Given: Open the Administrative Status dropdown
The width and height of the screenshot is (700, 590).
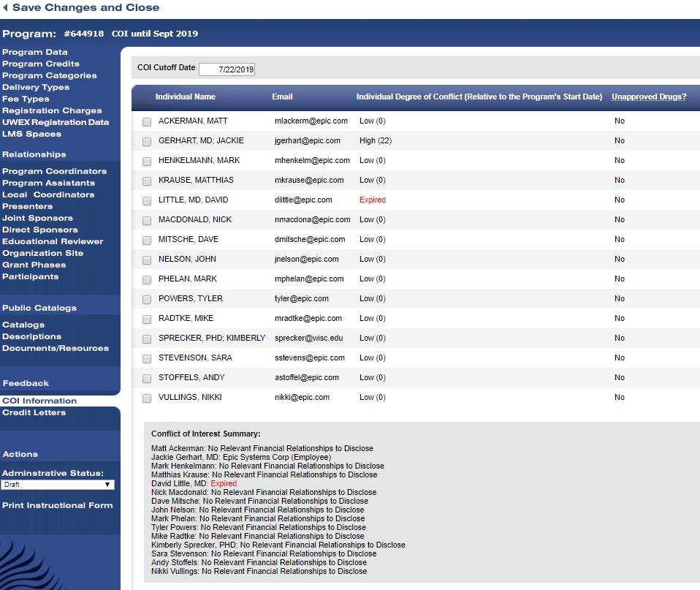Looking at the screenshot, I should click(x=58, y=485).
